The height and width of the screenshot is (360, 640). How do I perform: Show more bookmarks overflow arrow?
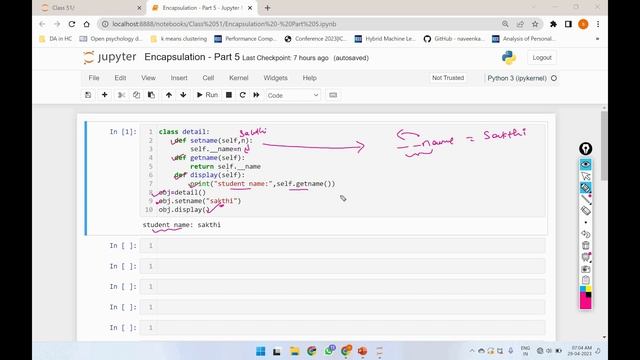598,39
